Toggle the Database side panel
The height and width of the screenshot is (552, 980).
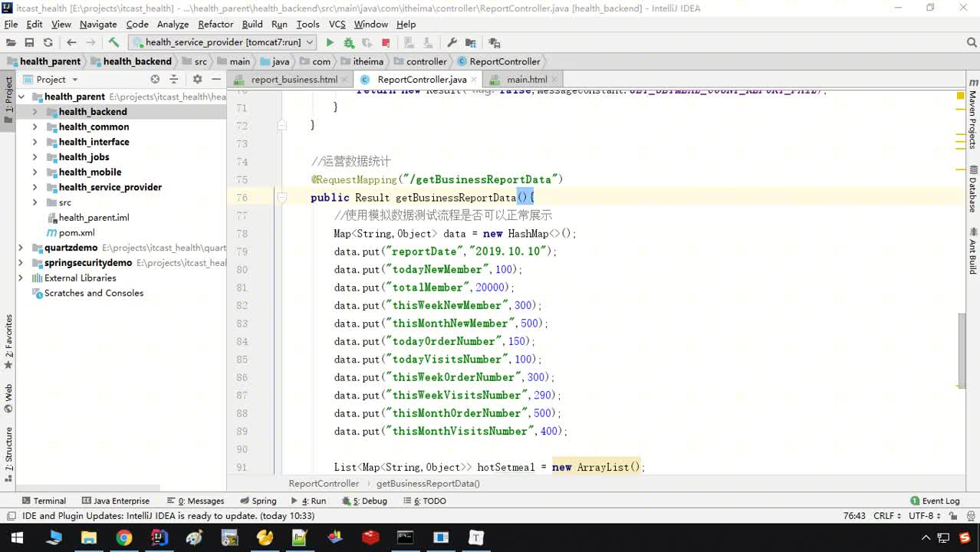pos(972,189)
